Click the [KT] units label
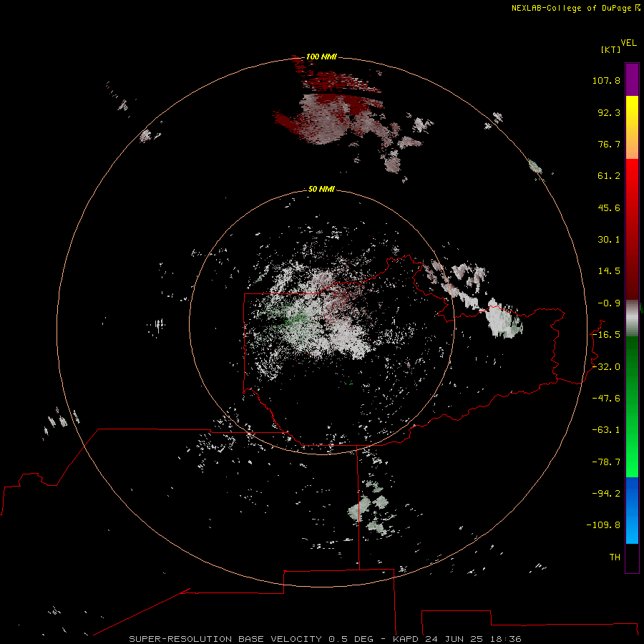Screen dimensions: 644x644 point(610,49)
